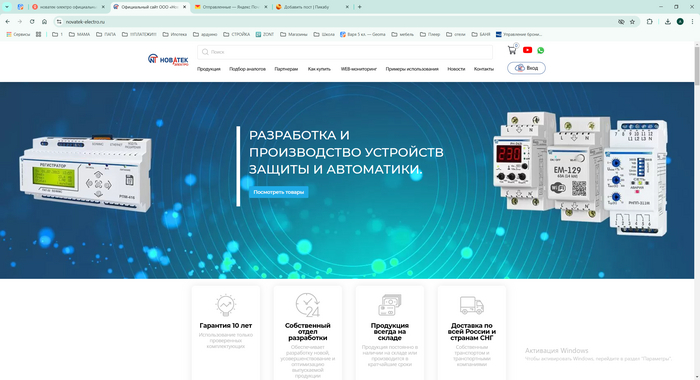Open the WhatsApp contact icon
Image resolution: width=700 pixels, height=380 pixels.
pyautogui.click(x=541, y=50)
